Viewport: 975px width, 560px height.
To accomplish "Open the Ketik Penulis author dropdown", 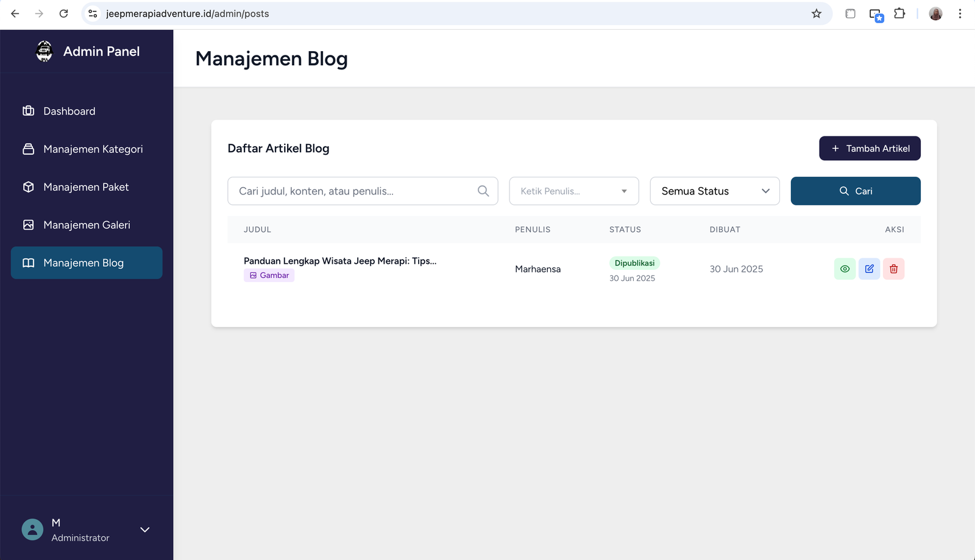I will click(573, 191).
